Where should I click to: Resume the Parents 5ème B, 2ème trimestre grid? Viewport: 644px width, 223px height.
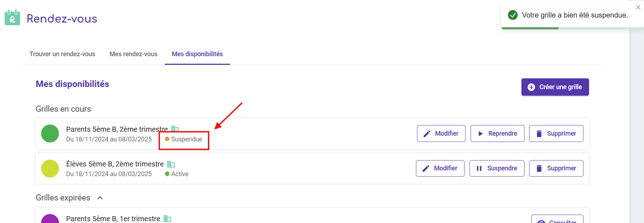tap(497, 134)
